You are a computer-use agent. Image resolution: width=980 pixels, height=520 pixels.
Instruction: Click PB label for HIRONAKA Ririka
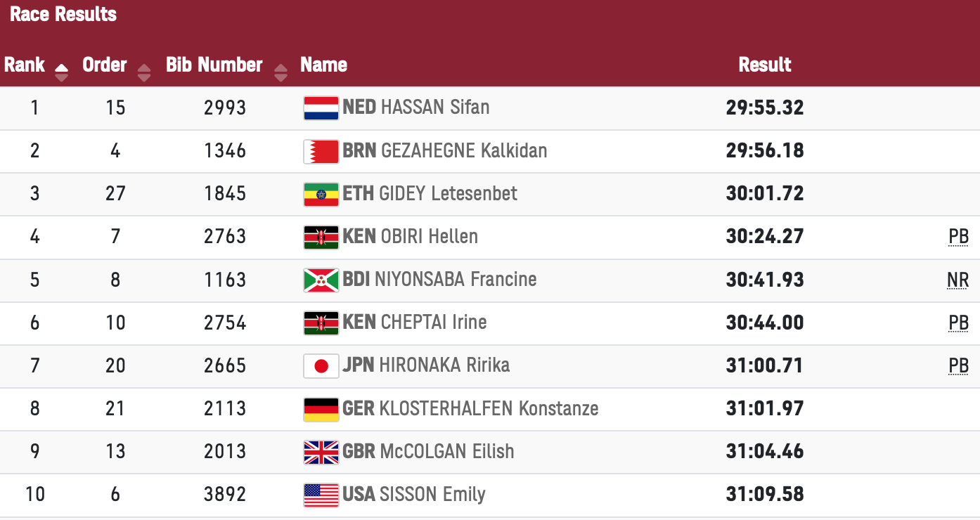pyautogui.click(x=958, y=365)
